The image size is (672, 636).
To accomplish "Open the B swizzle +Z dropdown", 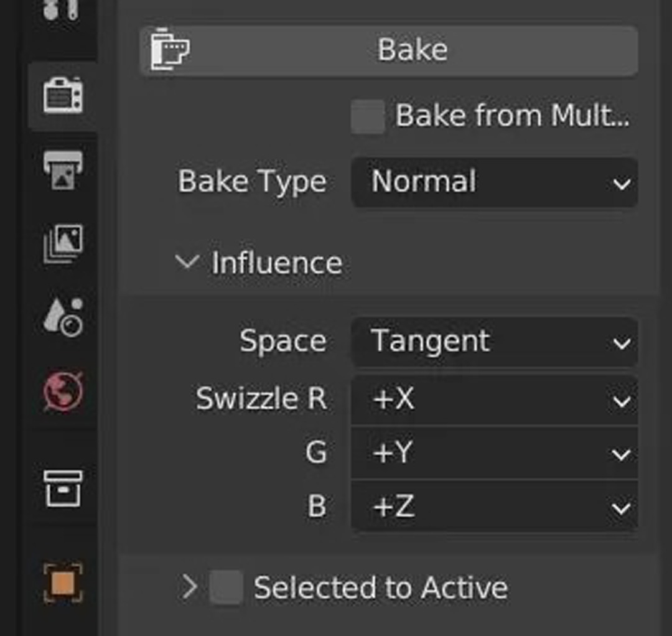I will [x=494, y=506].
